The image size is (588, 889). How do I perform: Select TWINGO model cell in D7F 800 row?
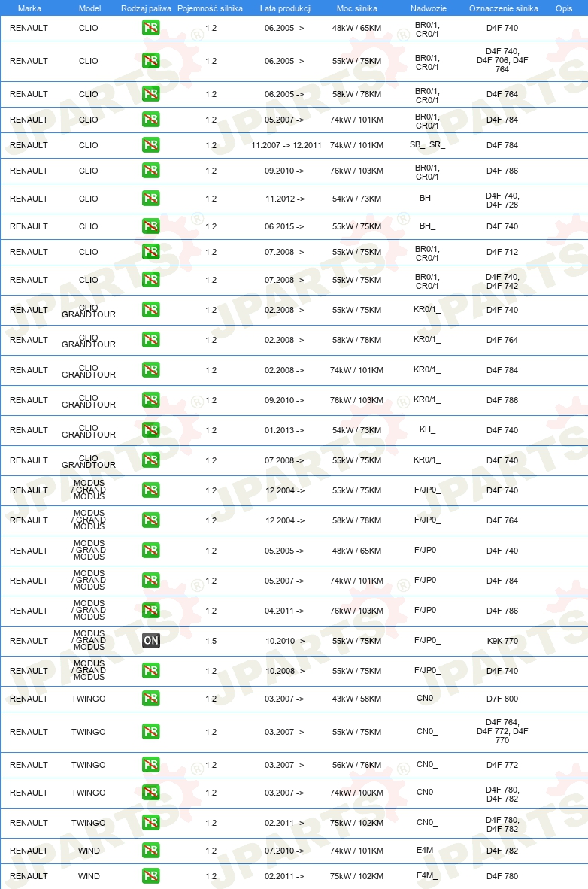pyautogui.click(x=89, y=699)
